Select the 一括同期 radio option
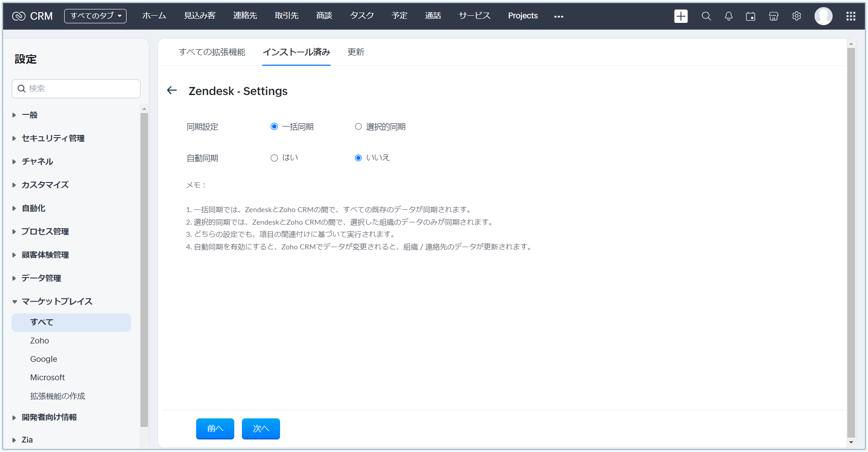 click(x=274, y=127)
